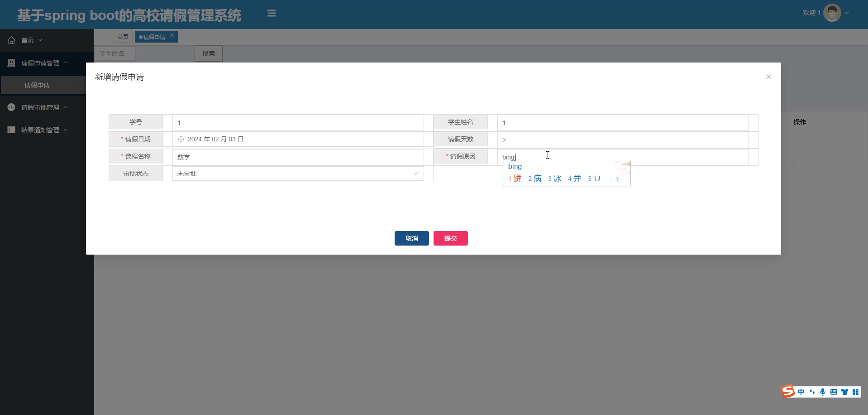868x415 pixels.
Task: Switch to the 首页 tab
Action: click(x=123, y=37)
